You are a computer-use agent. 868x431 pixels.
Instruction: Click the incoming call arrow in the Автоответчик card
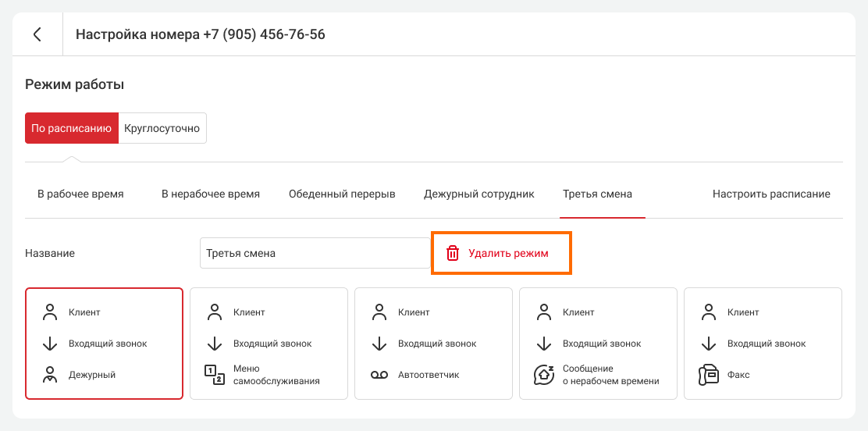(x=379, y=344)
